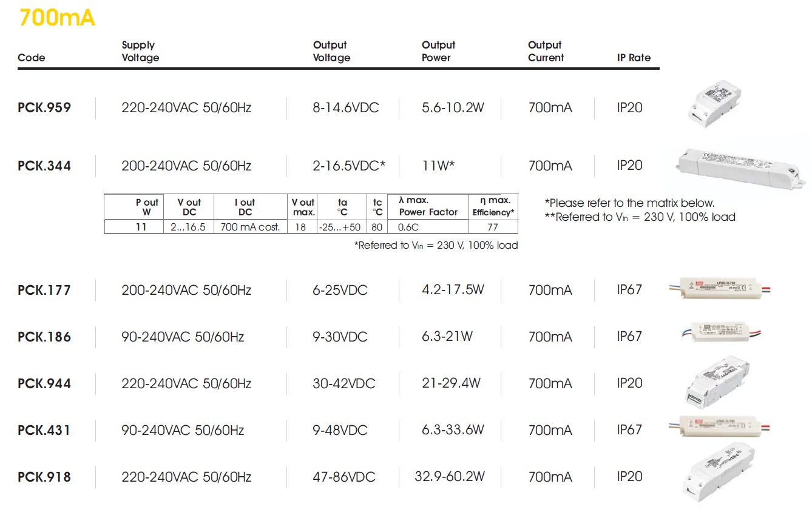Select product code PCK.431
The height and width of the screenshot is (515, 812).
click(x=44, y=430)
